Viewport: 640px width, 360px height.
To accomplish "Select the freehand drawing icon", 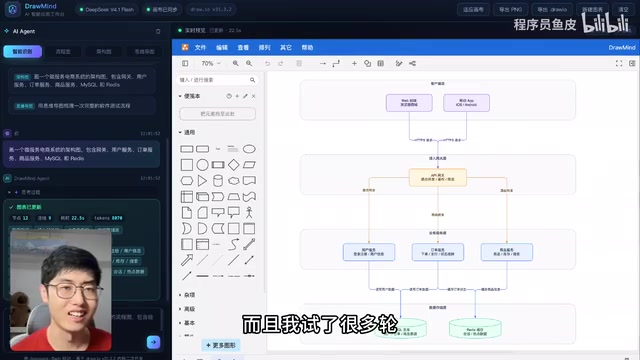I will [x=399, y=63].
